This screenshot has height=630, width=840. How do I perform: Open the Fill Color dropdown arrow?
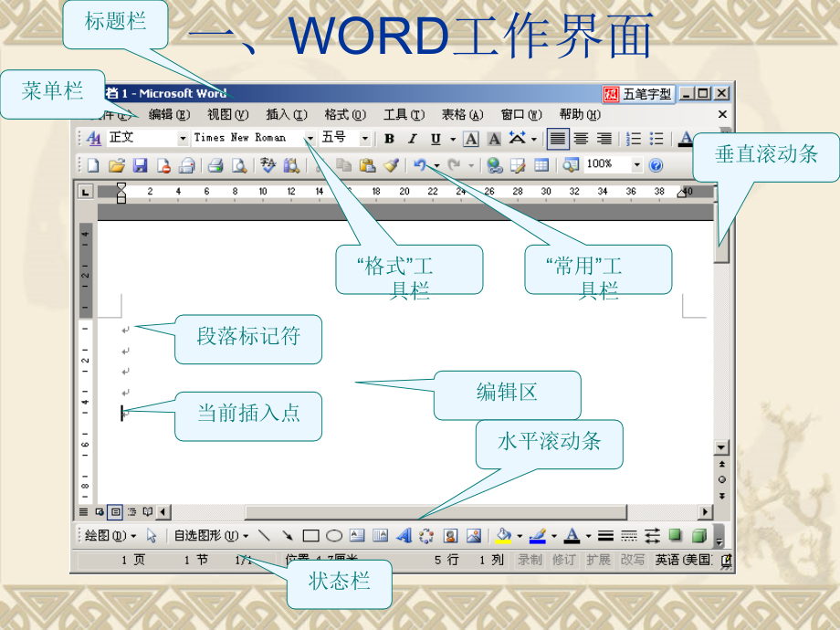point(520,536)
